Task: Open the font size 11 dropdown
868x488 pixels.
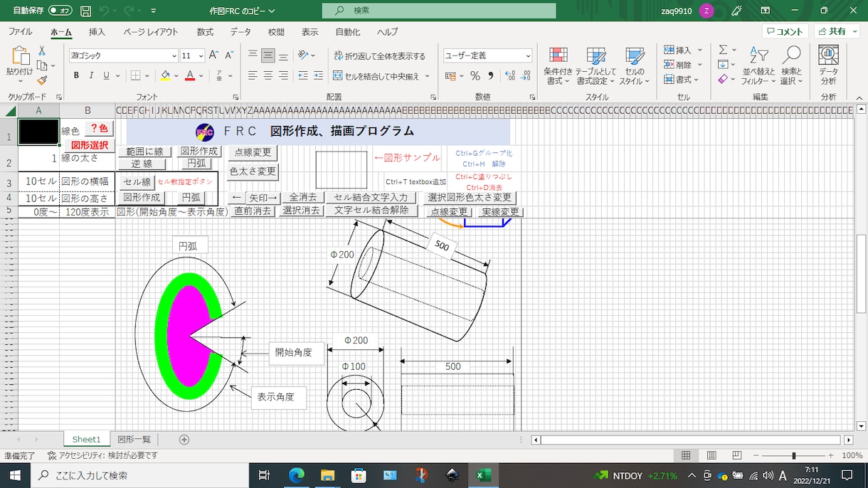Action: coord(201,55)
